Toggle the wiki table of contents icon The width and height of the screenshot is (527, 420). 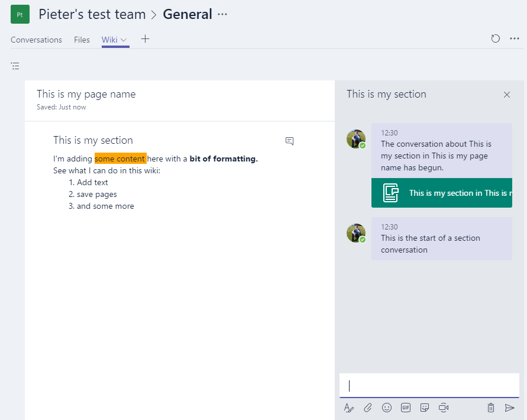15,66
